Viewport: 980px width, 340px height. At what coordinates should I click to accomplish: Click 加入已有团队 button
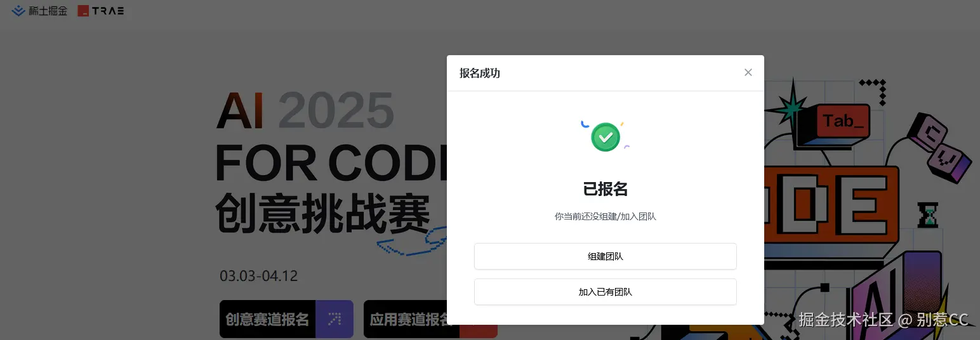pyautogui.click(x=605, y=292)
